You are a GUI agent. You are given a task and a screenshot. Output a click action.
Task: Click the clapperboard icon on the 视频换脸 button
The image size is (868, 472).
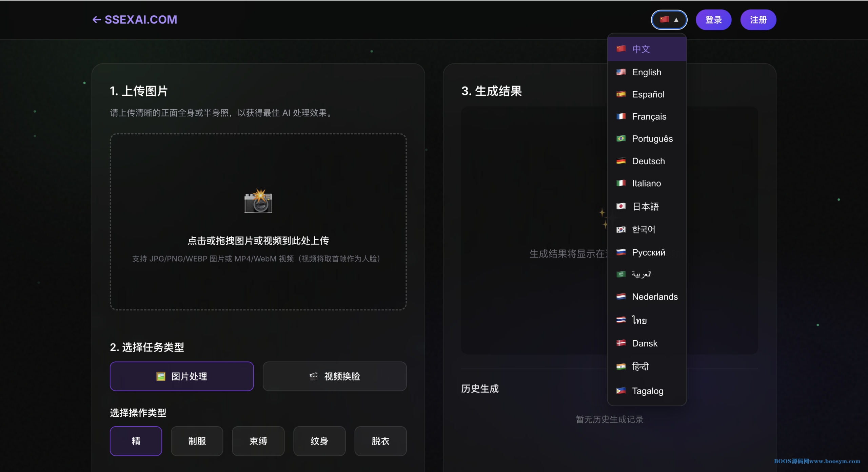click(314, 376)
